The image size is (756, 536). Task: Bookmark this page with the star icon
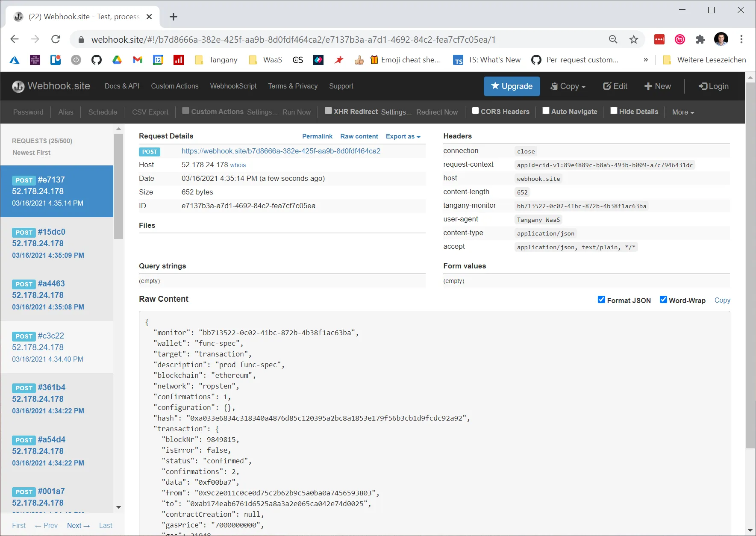(634, 39)
